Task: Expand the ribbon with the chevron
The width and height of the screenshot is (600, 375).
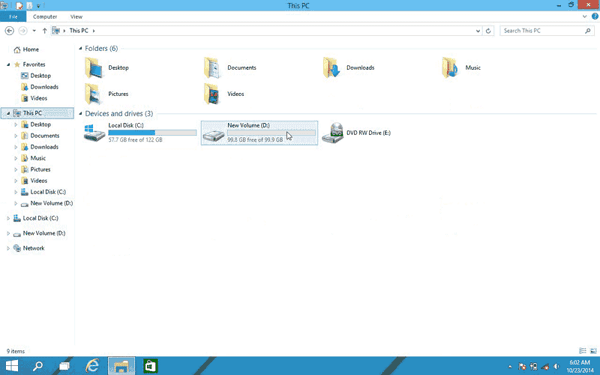Action: [584, 16]
